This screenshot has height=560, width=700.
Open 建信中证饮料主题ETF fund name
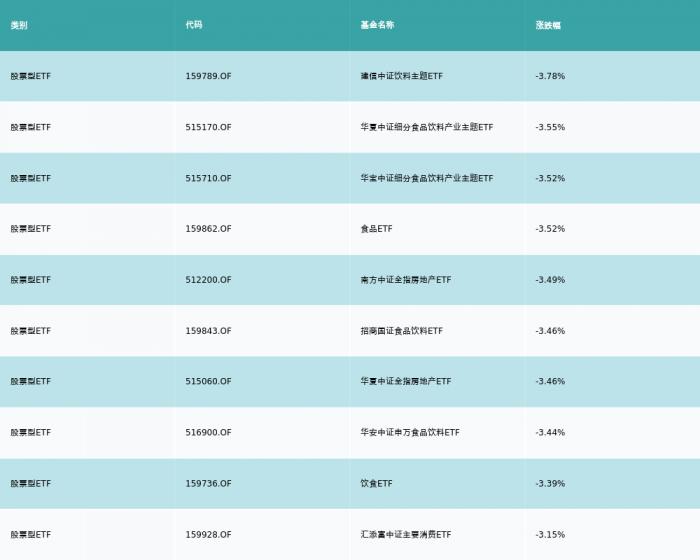402,76
